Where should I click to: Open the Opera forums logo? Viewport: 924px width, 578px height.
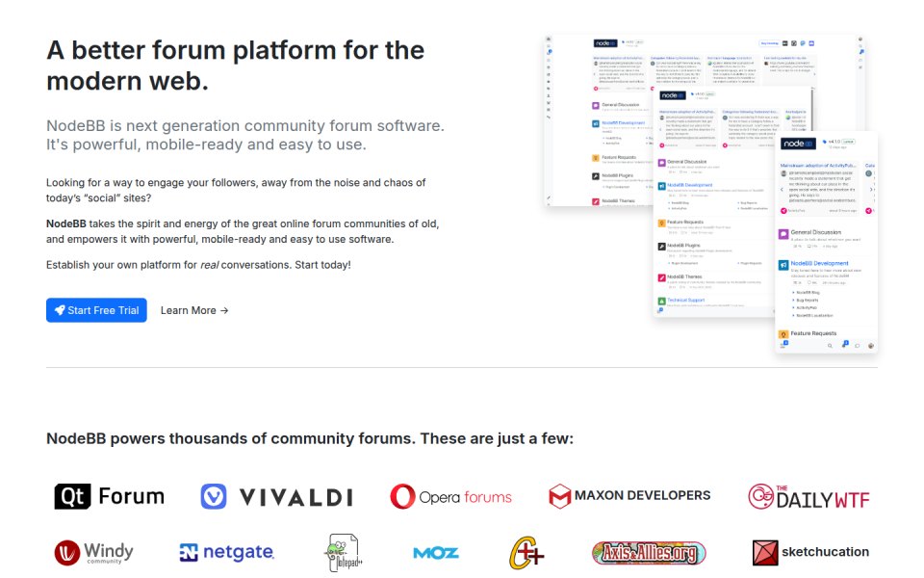(x=450, y=497)
